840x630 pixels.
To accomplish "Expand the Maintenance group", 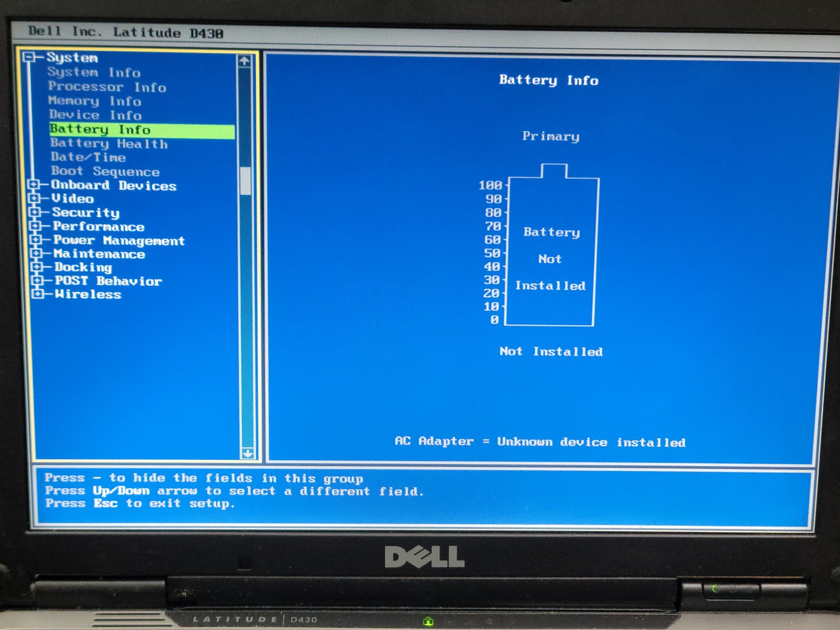I will pos(37,253).
